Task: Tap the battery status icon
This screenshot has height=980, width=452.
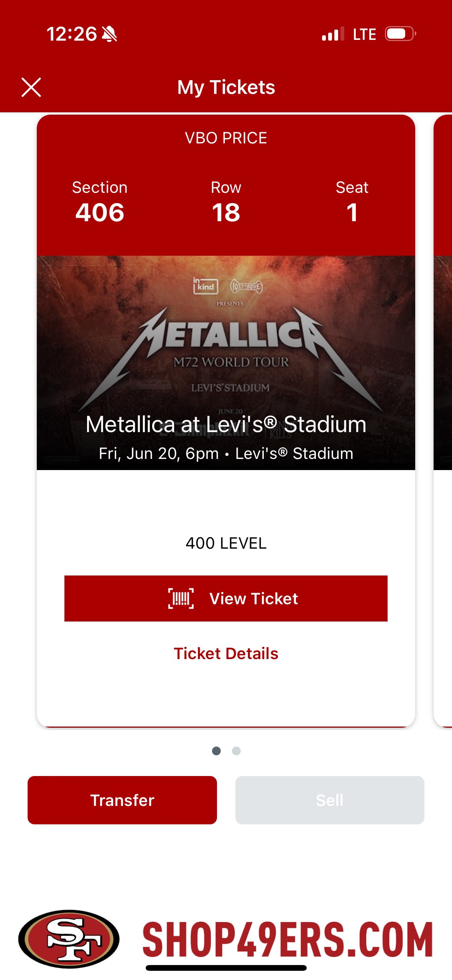Action: coord(400,34)
